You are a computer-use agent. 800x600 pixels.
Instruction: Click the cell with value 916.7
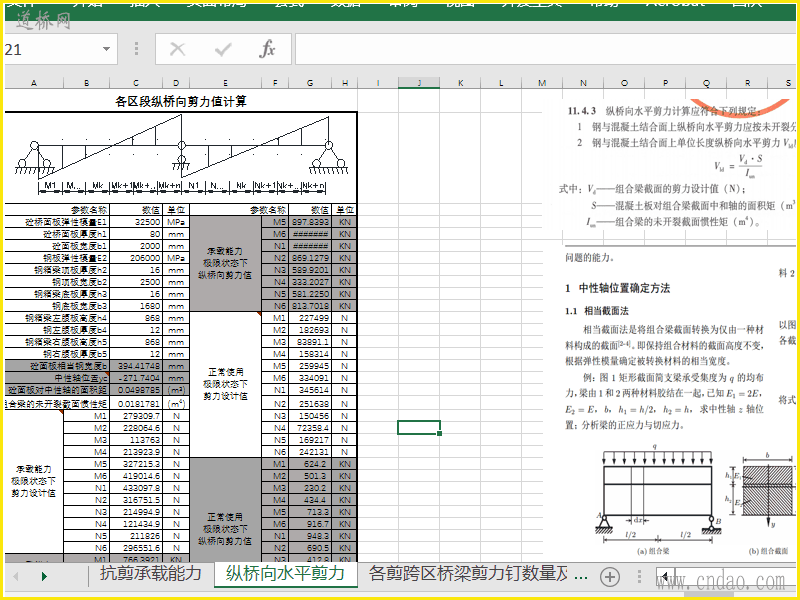(x=310, y=523)
